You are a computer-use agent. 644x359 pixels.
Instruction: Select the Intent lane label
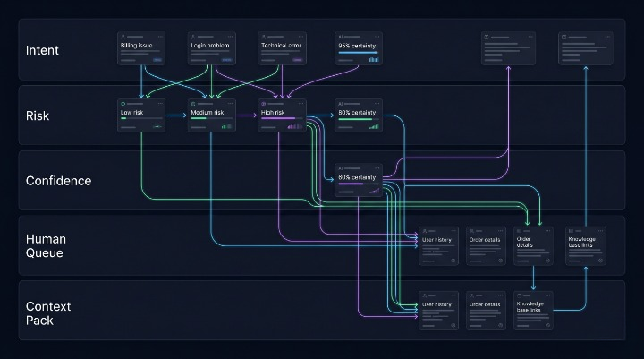tap(42, 50)
